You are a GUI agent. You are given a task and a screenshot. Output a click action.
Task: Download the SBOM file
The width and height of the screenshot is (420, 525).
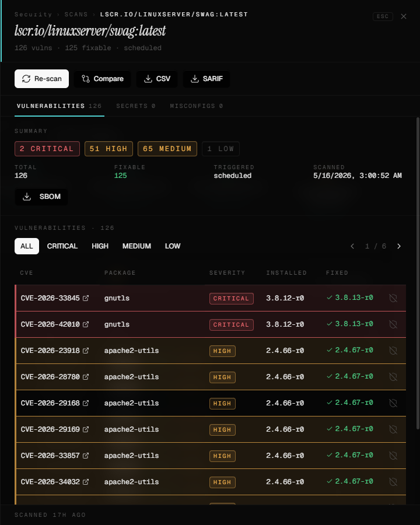click(x=41, y=197)
